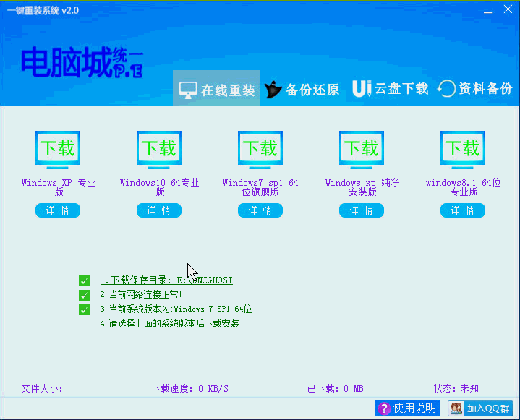The image size is (520, 420).
Task: Select the Windows10 64专业版 label text
Action: [x=160, y=187]
